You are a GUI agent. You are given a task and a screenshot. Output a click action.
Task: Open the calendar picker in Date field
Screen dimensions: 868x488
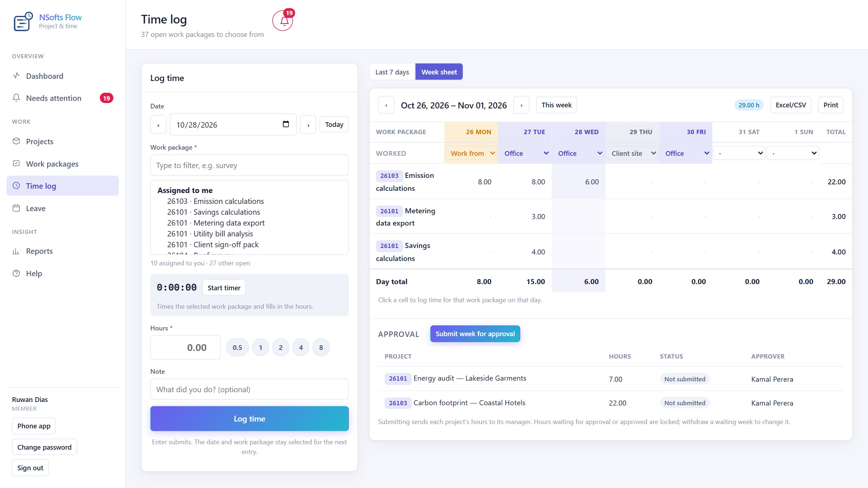click(286, 124)
